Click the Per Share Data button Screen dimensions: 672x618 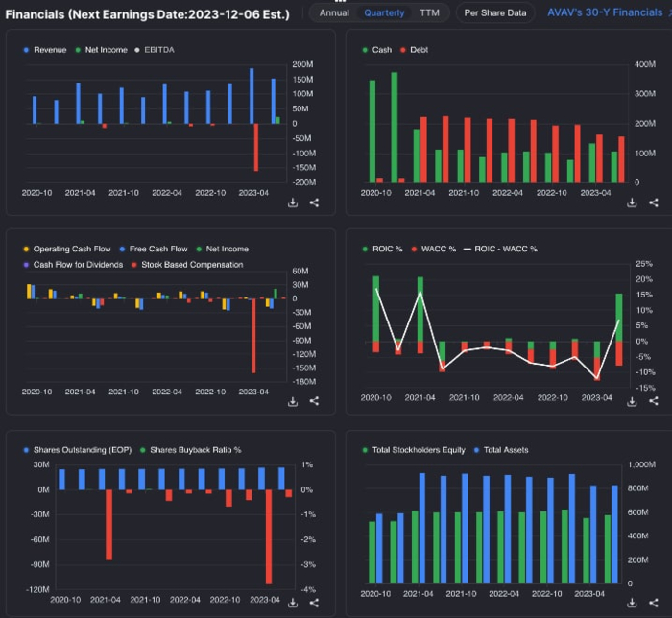tap(495, 13)
